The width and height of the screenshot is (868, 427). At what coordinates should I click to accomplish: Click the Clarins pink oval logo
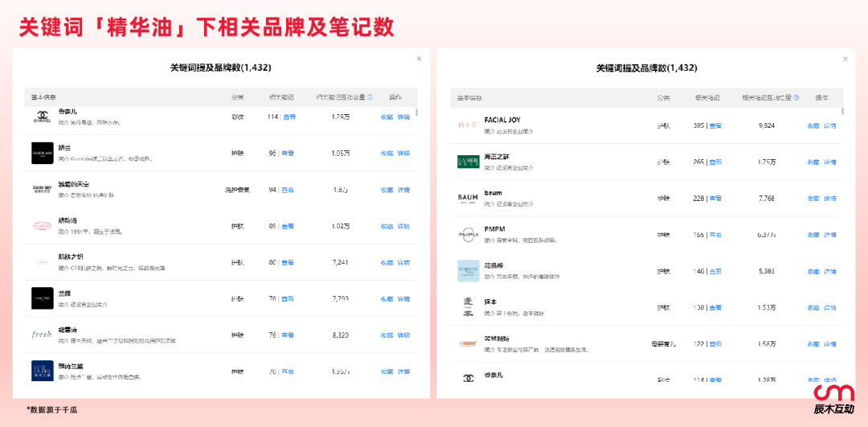(x=43, y=226)
